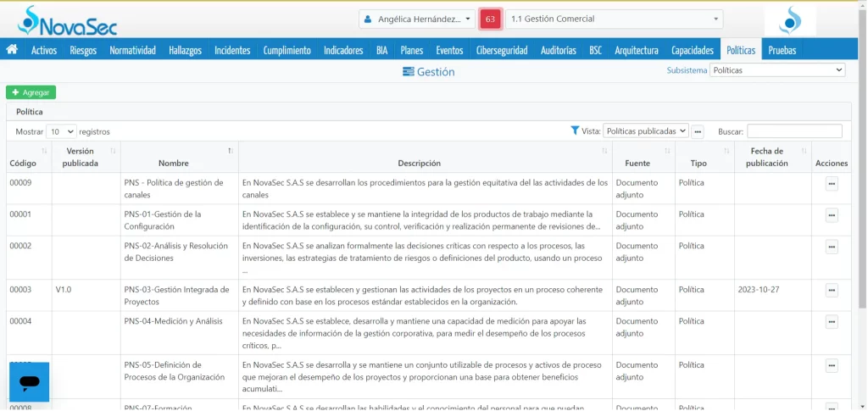Open the Incidentes menu
This screenshot has width=868, height=411.
(232, 50)
